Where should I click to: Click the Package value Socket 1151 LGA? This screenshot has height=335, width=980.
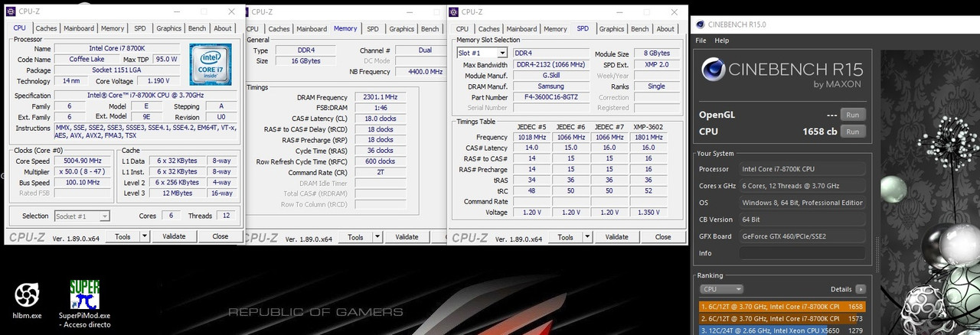(x=116, y=70)
